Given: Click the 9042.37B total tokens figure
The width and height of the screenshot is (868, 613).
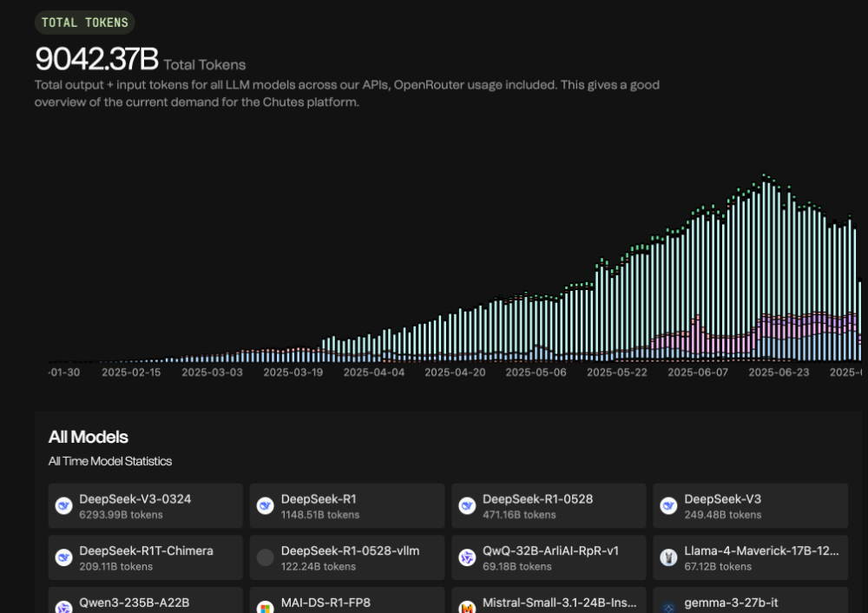Looking at the screenshot, I should pyautogui.click(x=96, y=59).
